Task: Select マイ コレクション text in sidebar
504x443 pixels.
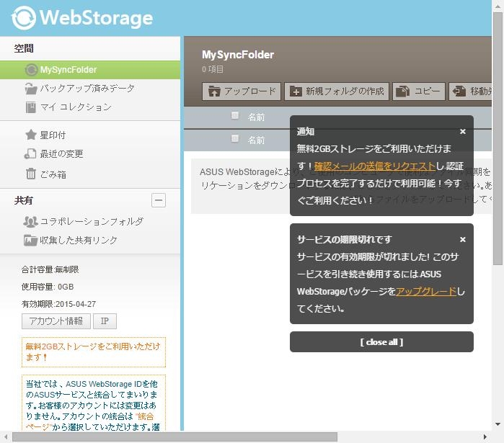Action: [x=76, y=107]
